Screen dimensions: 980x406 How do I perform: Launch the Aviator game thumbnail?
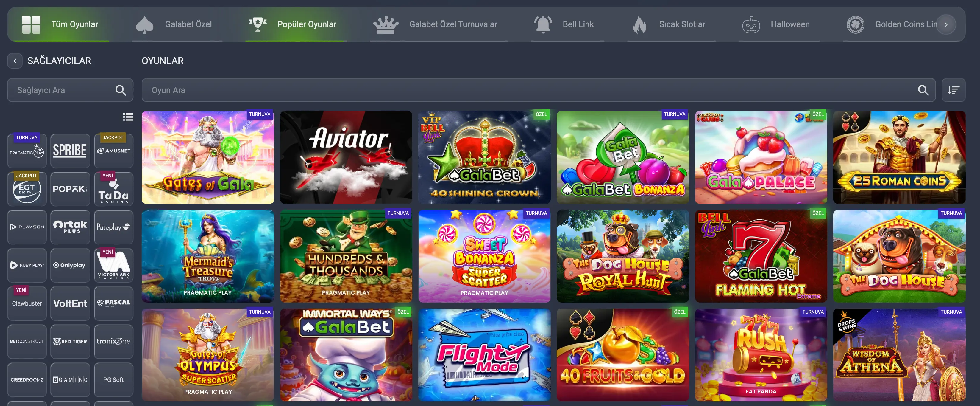(x=346, y=157)
